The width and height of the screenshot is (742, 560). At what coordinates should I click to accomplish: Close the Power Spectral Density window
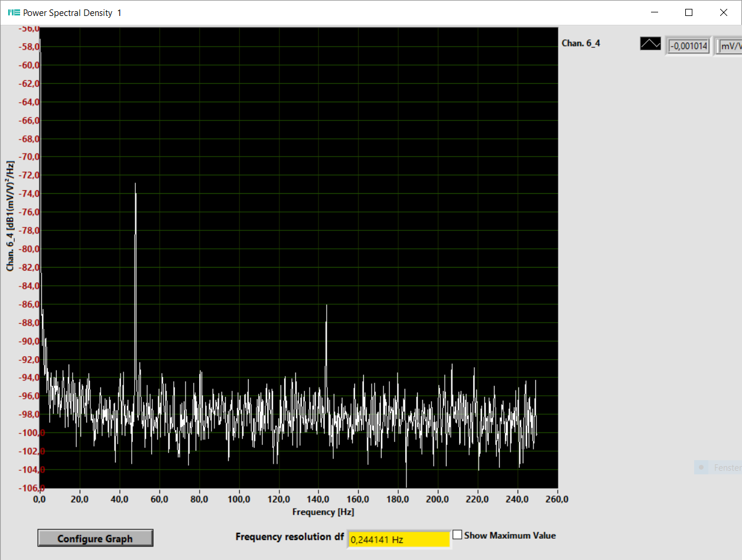724,12
